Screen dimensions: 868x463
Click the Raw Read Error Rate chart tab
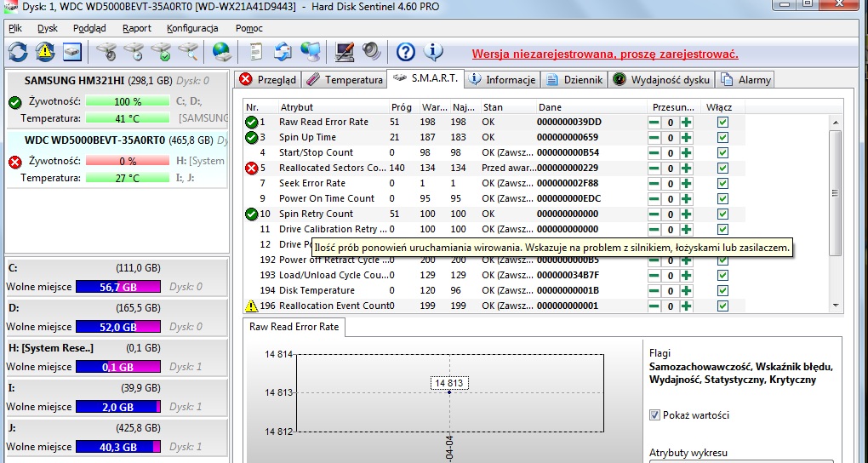[x=294, y=327]
